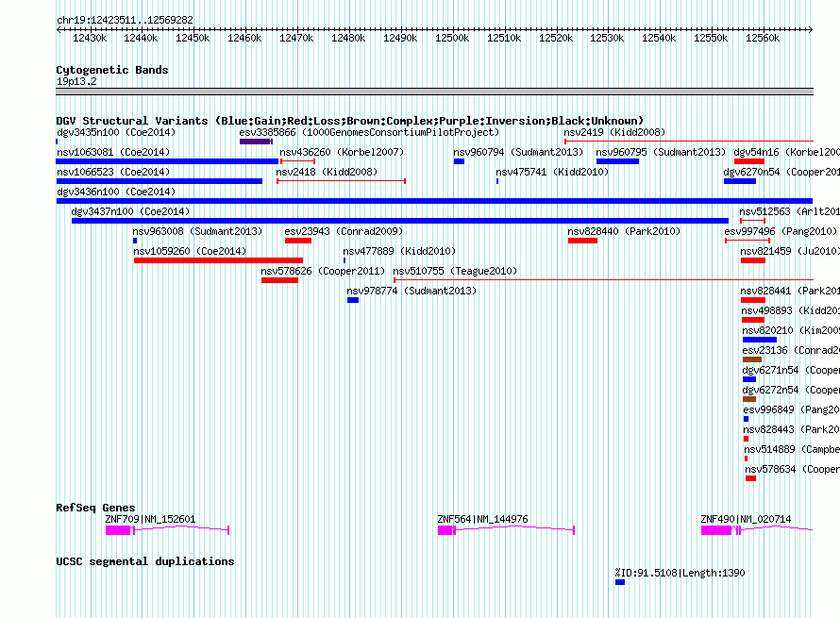The width and height of the screenshot is (840, 618).
Task: Click the red nsv828440 (Park2010) loss bar
Action: [x=582, y=241]
